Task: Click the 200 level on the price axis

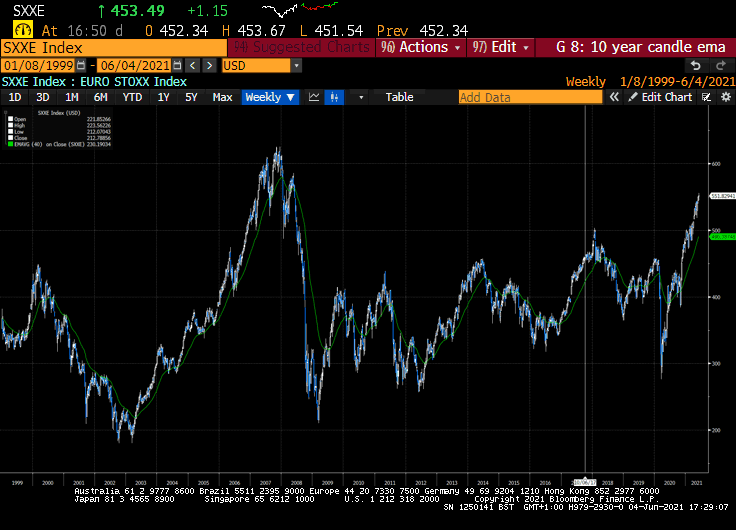Action: click(716, 430)
